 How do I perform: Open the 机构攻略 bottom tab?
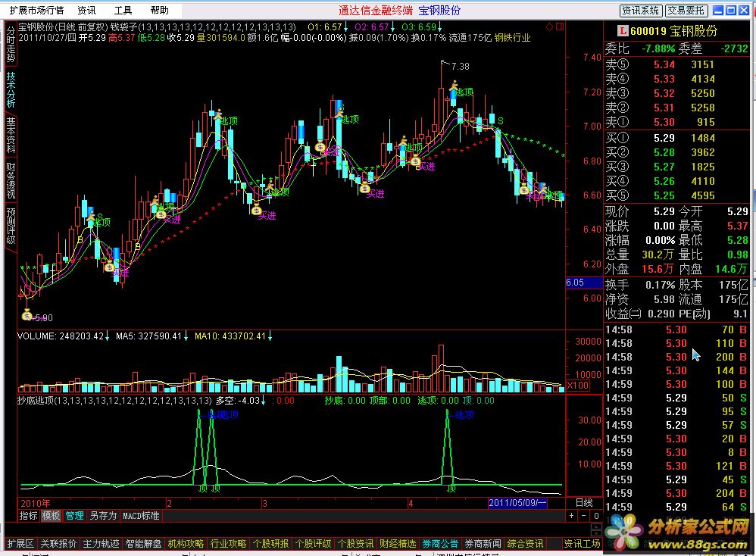pos(186,543)
